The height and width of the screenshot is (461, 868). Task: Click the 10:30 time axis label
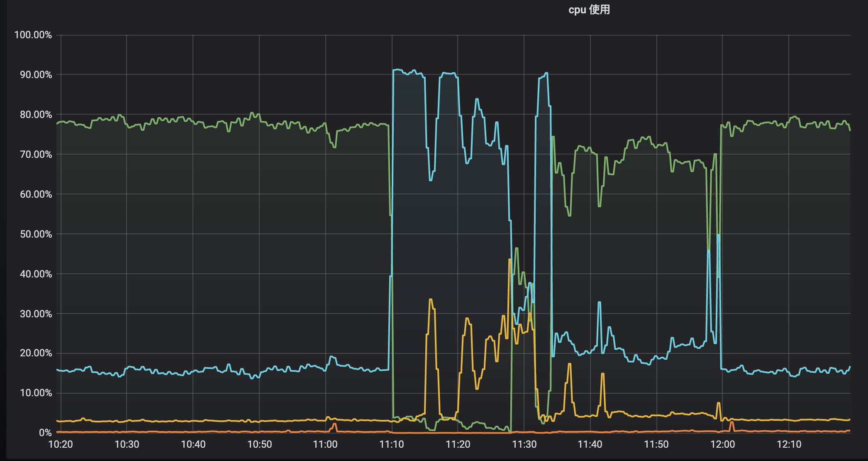[x=127, y=444]
